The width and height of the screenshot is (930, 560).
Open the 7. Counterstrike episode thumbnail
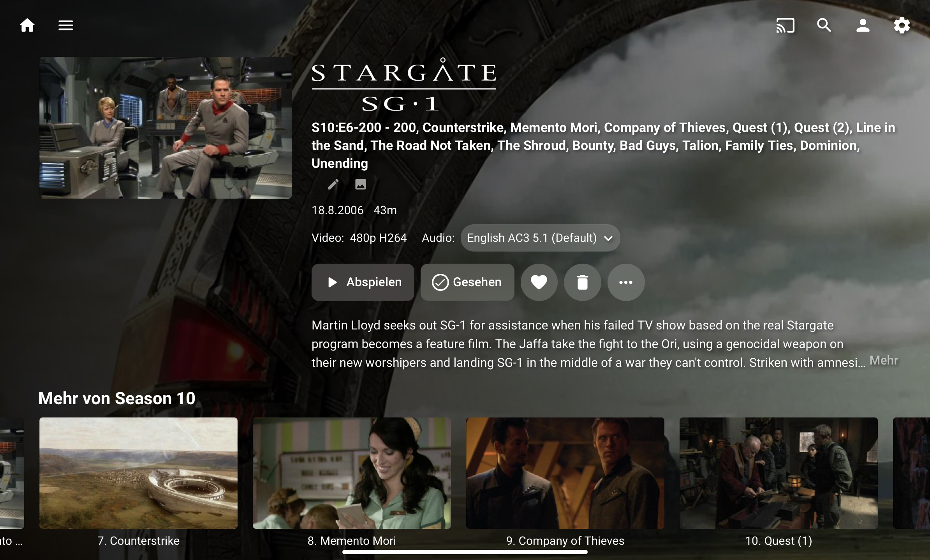tap(138, 473)
